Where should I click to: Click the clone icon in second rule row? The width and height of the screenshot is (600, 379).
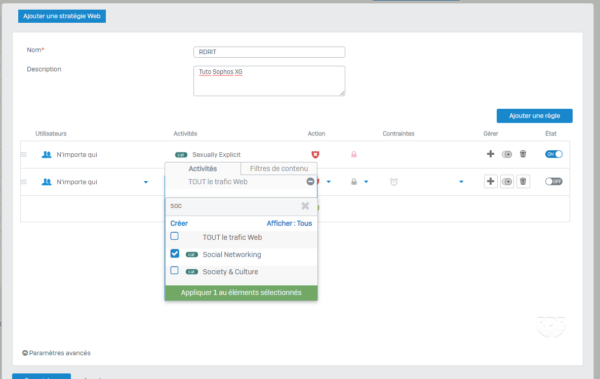(x=507, y=181)
